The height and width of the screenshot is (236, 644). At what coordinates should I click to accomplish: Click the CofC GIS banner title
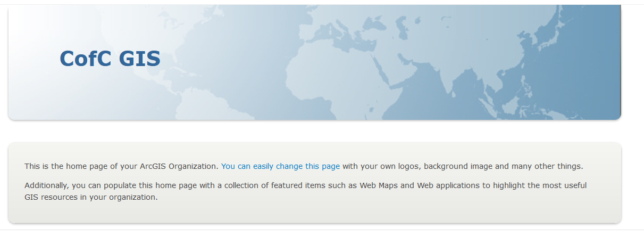point(110,59)
